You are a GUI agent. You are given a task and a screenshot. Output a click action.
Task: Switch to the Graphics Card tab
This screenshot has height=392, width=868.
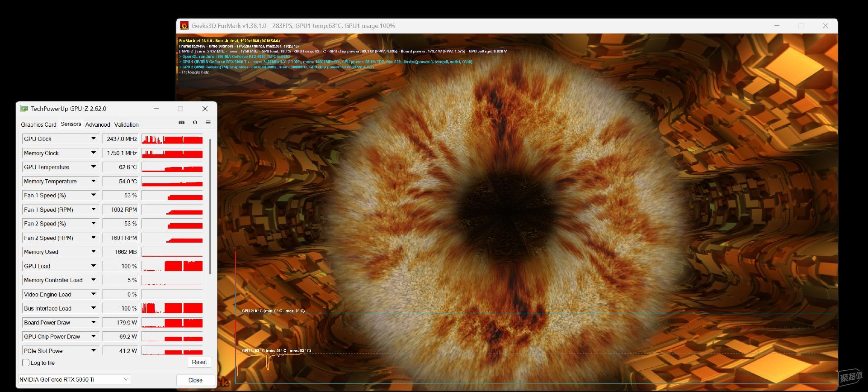click(38, 124)
